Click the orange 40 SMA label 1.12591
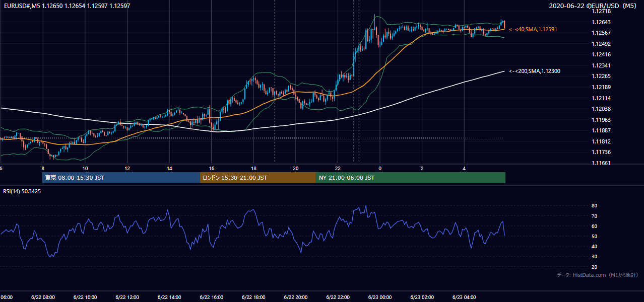This screenshot has width=644, height=302. click(x=533, y=30)
